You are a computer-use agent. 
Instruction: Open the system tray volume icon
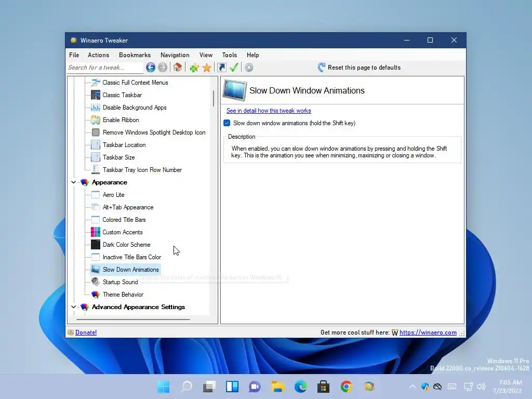[x=481, y=387]
